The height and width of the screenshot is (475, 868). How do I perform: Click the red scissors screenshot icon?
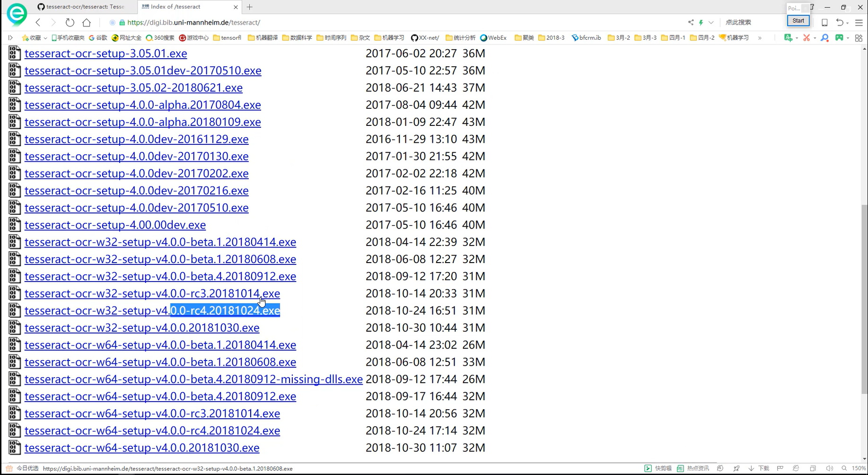[x=807, y=37]
